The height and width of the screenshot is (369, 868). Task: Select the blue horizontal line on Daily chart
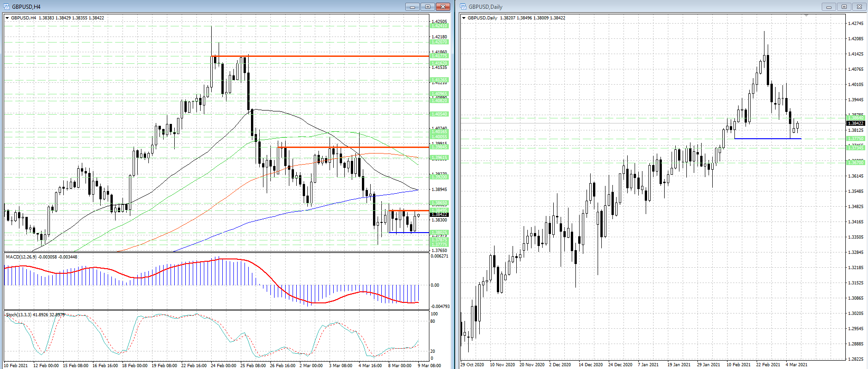768,139
